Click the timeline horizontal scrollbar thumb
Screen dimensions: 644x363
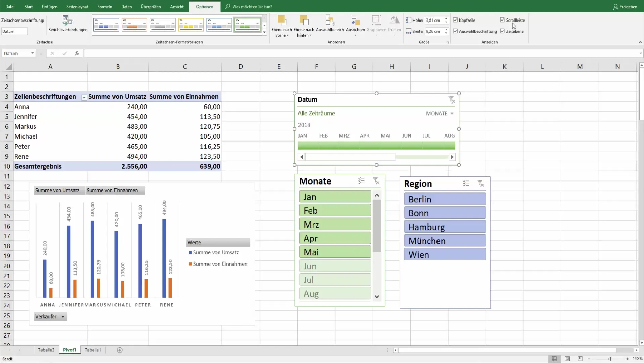click(350, 157)
